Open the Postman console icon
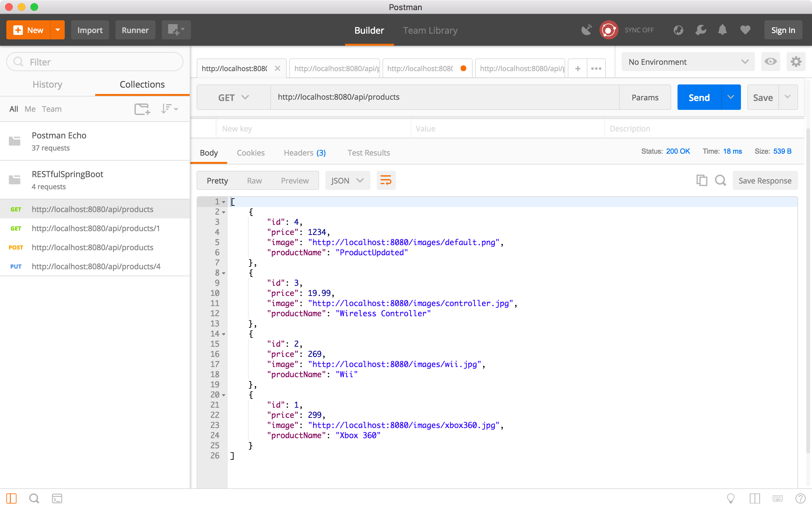This screenshot has width=812, height=508. tap(57, 498)
